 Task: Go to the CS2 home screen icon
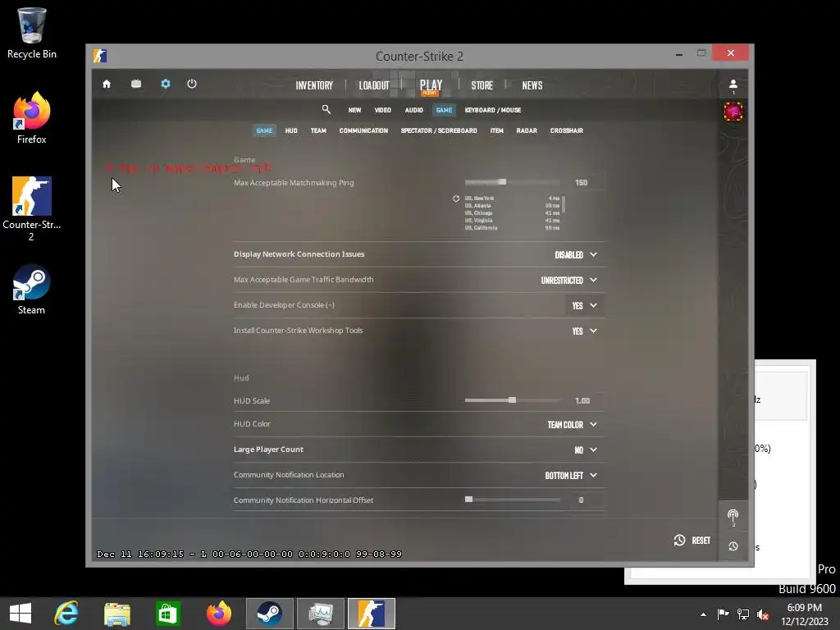[x=107, y=84]
